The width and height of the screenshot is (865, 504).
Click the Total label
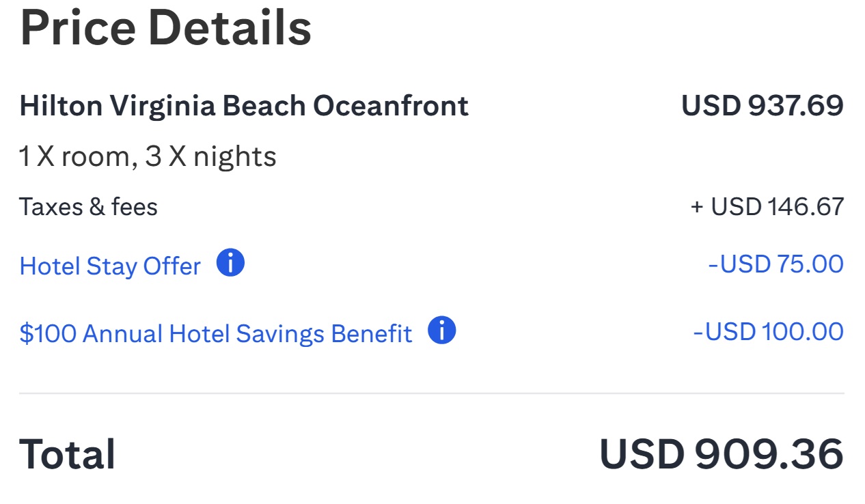tap(68, 452)
